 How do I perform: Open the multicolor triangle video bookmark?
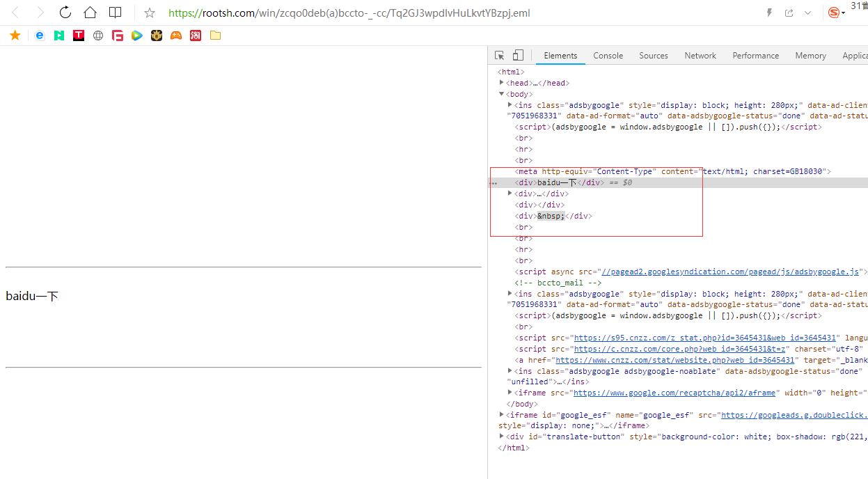click(x=137, y=36)
